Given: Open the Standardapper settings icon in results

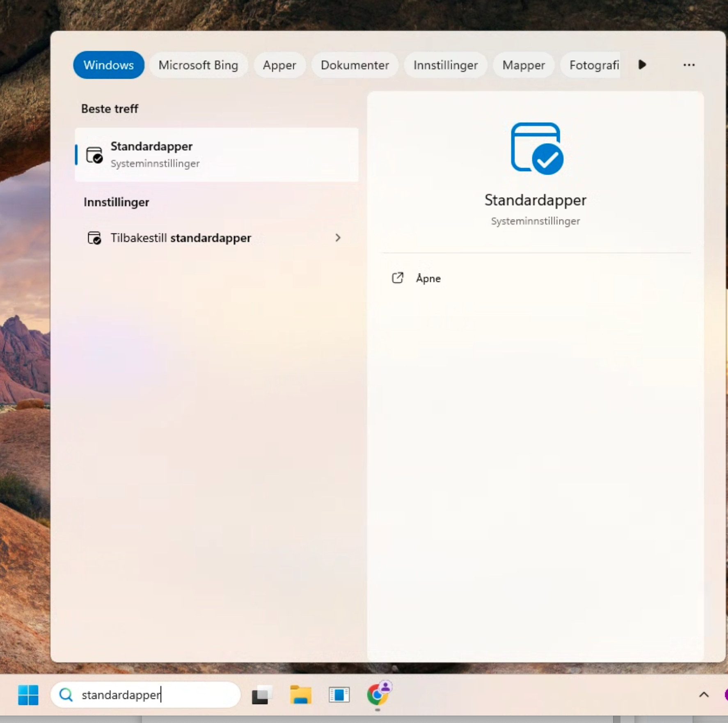Looking at the screenshot, I should 94,155.
